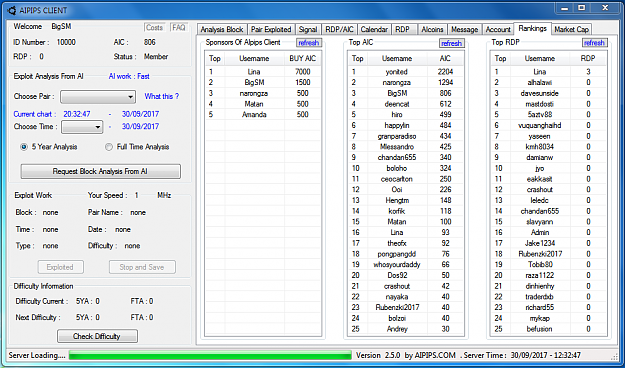The image size is (625, 368).
Task: Open the Choose Time dropdown
Action: [82, 127]
